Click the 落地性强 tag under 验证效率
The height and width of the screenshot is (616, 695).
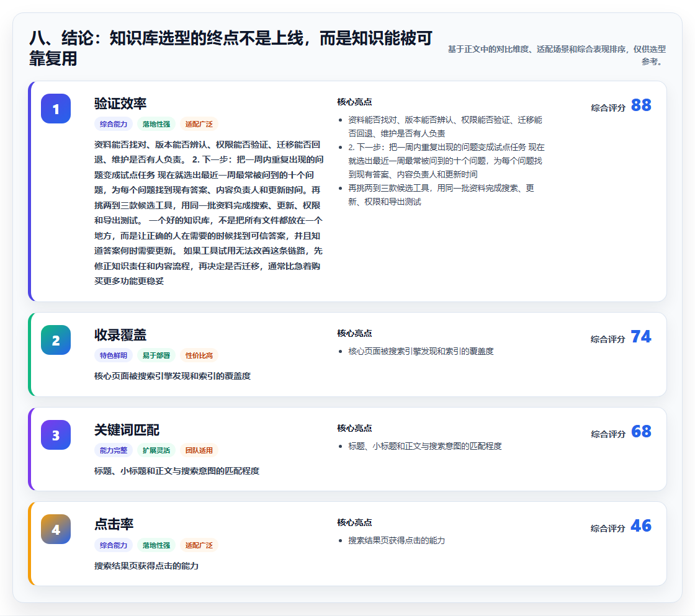pyautogui.click(x=156, y=124)
